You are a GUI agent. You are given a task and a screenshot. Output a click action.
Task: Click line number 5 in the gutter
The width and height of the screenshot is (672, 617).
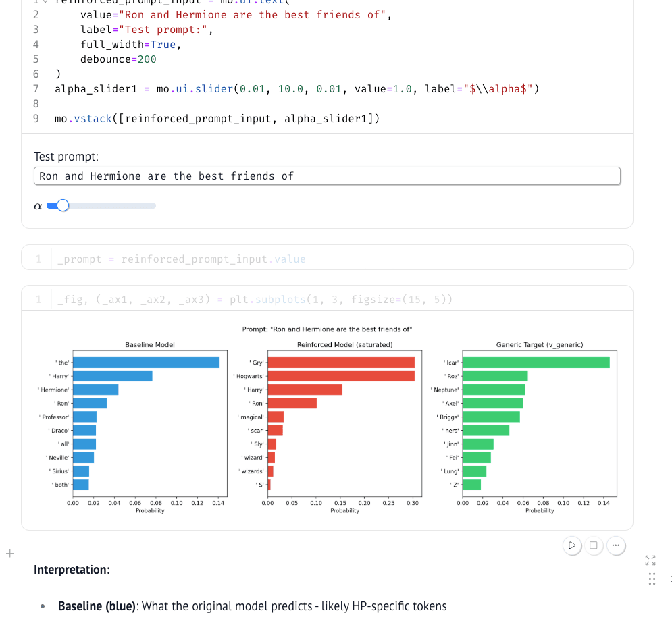36,59
